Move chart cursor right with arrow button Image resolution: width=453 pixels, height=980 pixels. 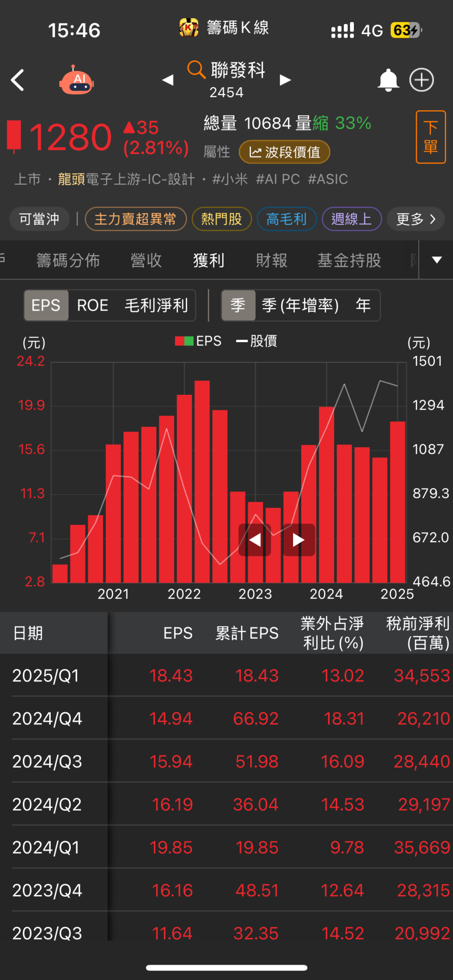[299, 540]
